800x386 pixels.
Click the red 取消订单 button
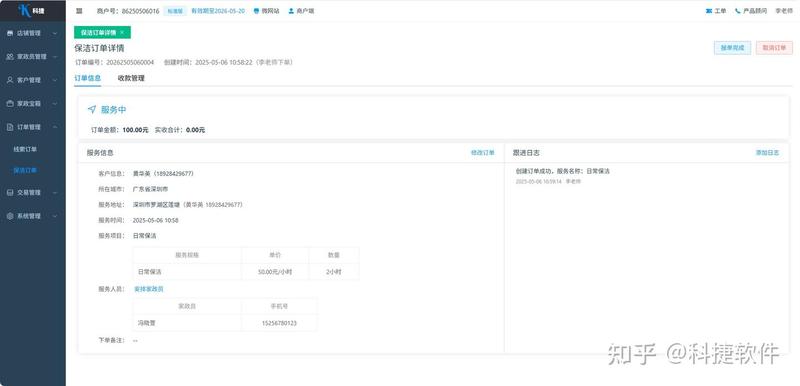pos(774,48)
